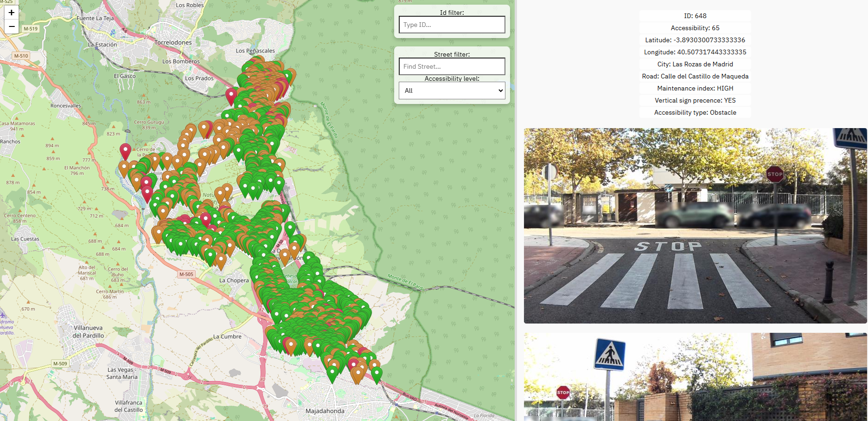Screen dimensions: 868x421
Task: Select the westernmost orange map marker
Action: pyautogui.click(x=124, y=168)
